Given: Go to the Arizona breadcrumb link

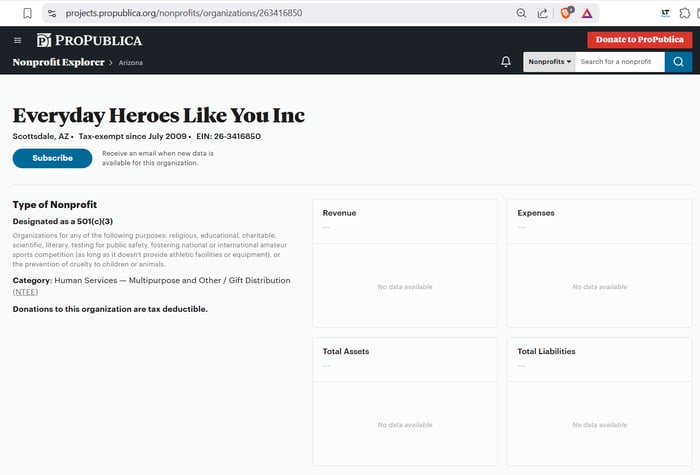Looking at the screenshot, I should tap(131, 63).
